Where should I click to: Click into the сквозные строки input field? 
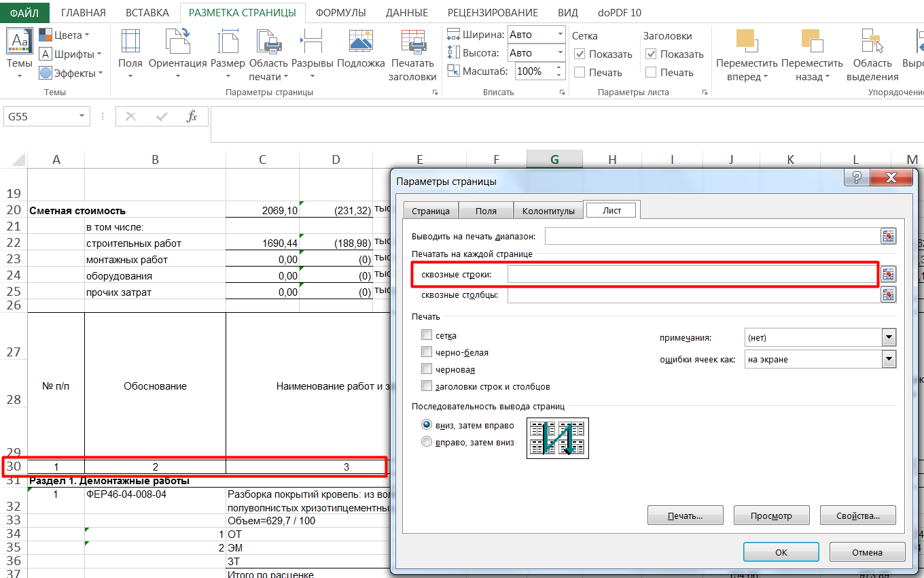[x=691, y=275]
